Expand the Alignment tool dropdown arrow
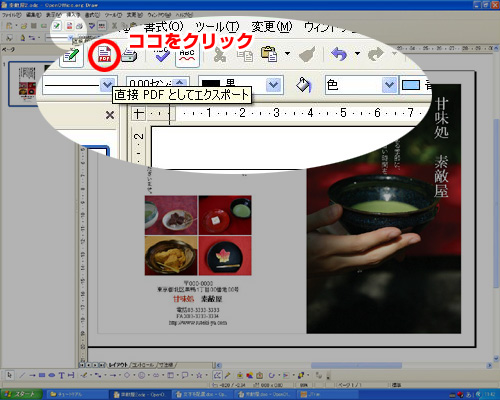 click(293, 375)
